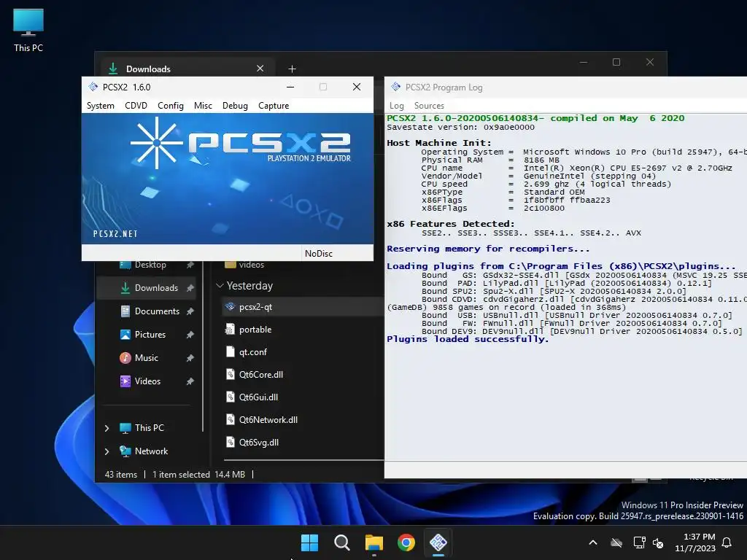Click the Qt6Network.dll file icon
The image size is (747, 560).
[x=230, y=419]
